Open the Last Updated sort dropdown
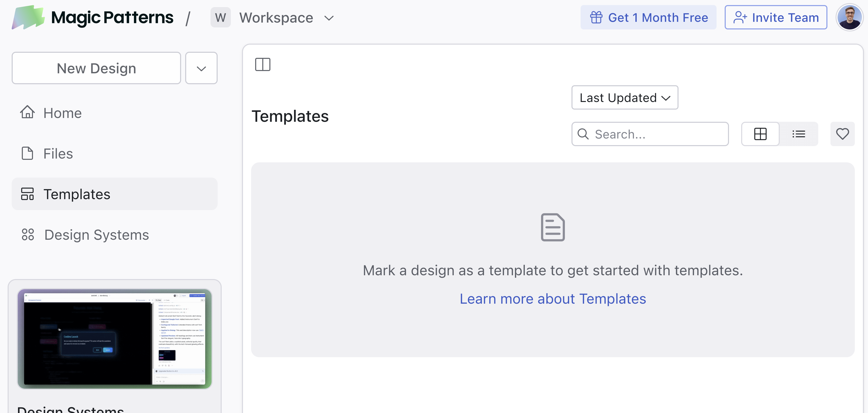Screen dimensions: 868x413 [624, 98]
